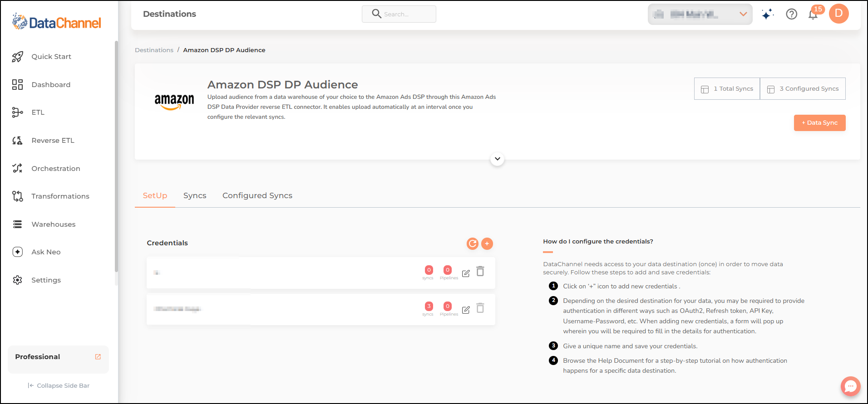The width and height of the screenshot is (868, 404).
Task: Click the ETL pipeline icon
Action: [x=17, y=112]
